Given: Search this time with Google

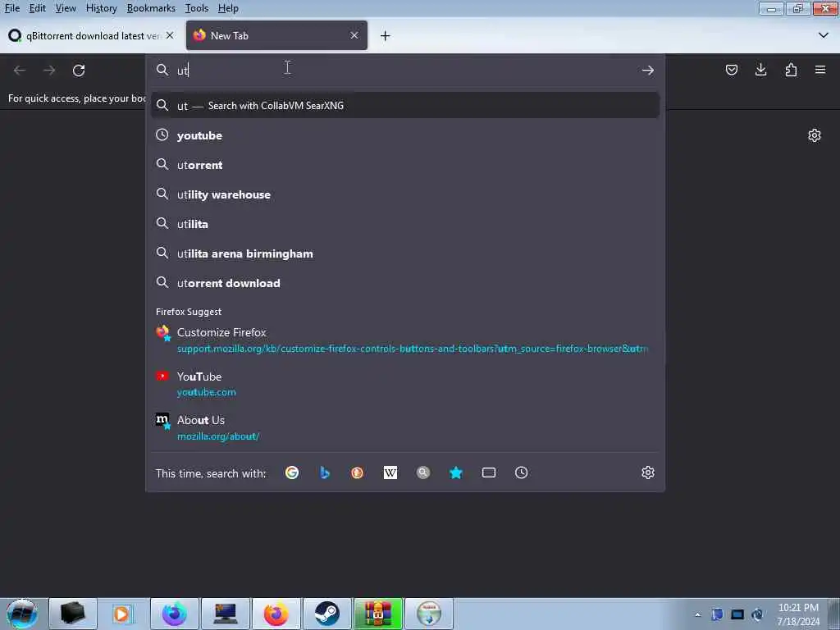Looking at the screenshot, I should pos(292,472).
